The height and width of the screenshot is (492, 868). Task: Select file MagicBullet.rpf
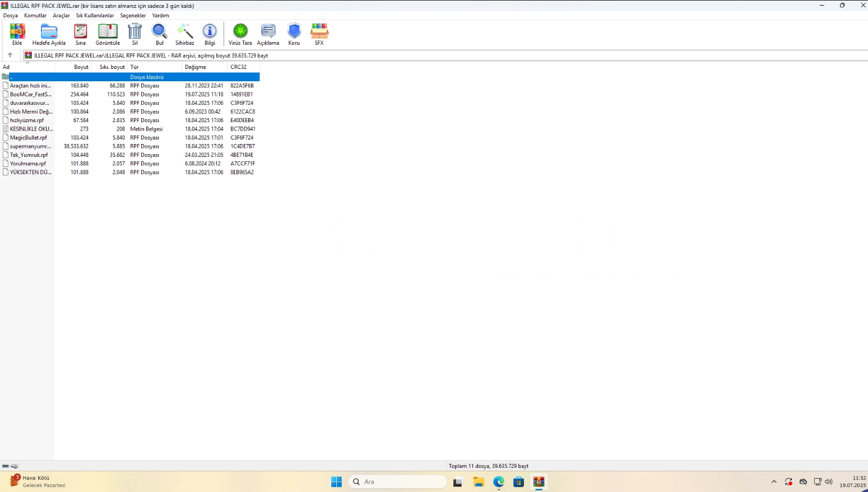28,138
